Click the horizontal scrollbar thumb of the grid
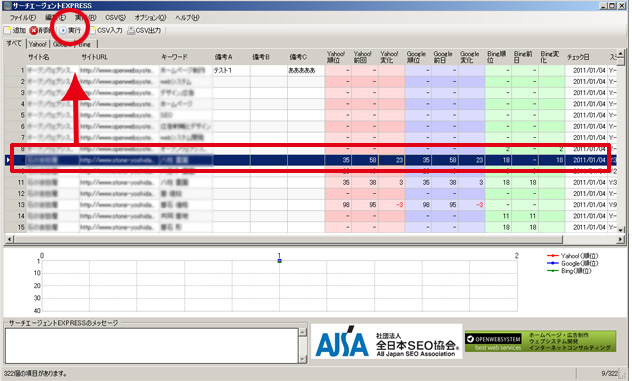Image resolution: width=632 pixels, height=381 pixels. tap(288, 239)
